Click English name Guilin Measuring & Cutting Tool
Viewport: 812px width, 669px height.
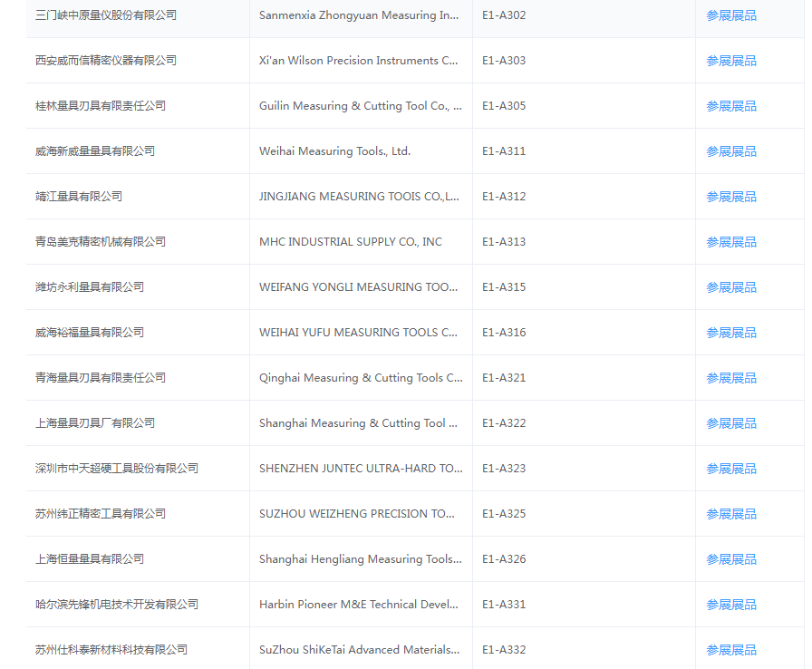(x=361, y=106)
